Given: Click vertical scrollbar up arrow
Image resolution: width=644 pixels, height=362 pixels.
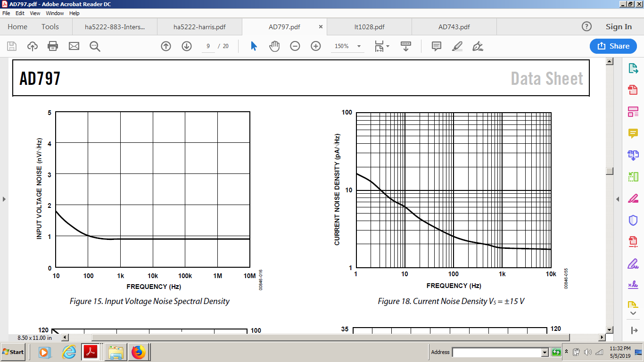Looking at the screenshot, I should 609,61.
